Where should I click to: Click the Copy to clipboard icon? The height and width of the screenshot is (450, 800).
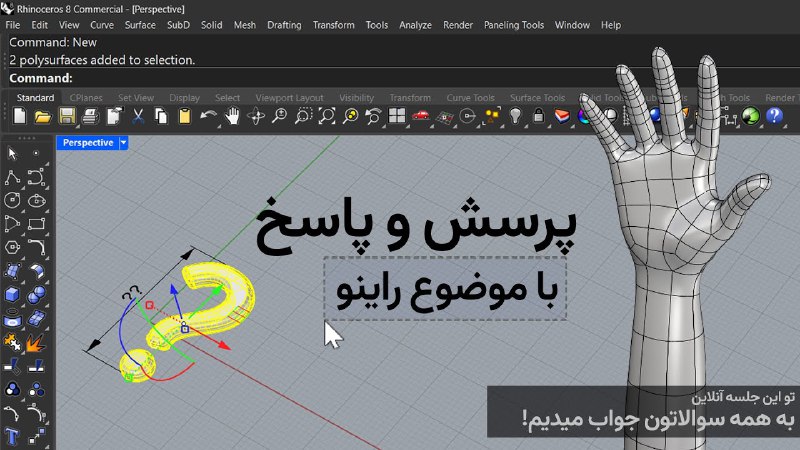click(161, 116)
